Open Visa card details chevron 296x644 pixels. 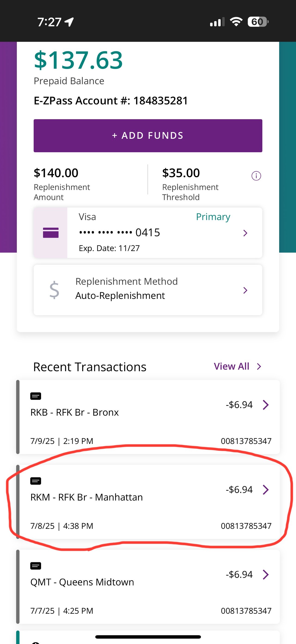[x=245, y=233]
